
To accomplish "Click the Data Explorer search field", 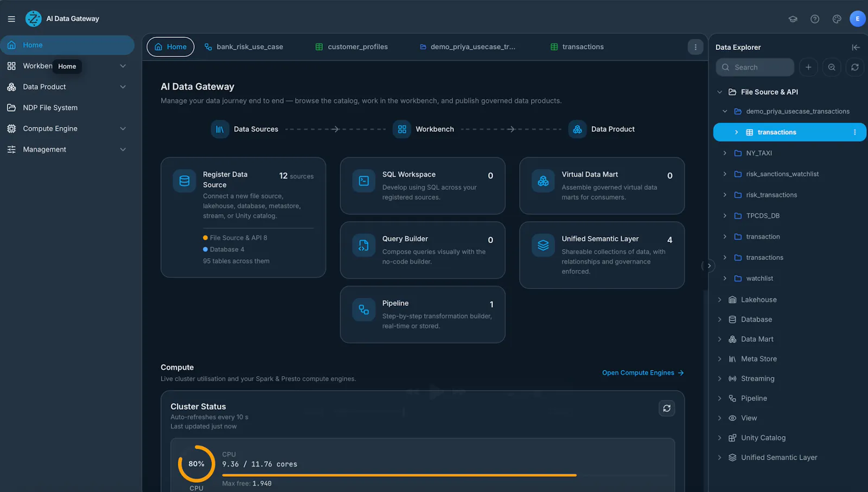I will pos(755,67).
